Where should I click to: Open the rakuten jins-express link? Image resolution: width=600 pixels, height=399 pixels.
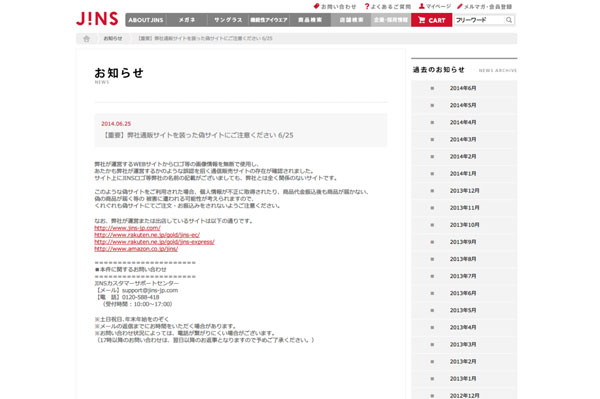point(154,242)
